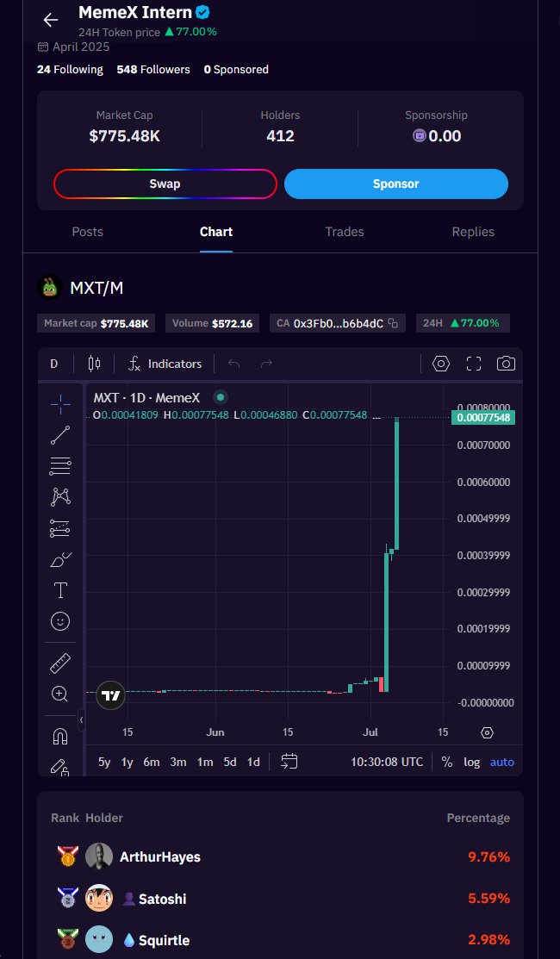Enter fullscreen chart mode

(x=474, y=364)
